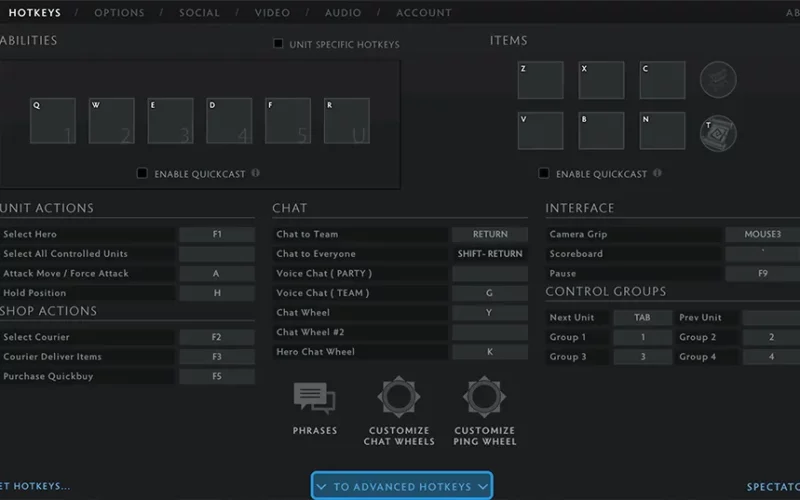This screenshot has height=500, width=800.
Task: Switch to the Video tab
Action: [272, 13]
